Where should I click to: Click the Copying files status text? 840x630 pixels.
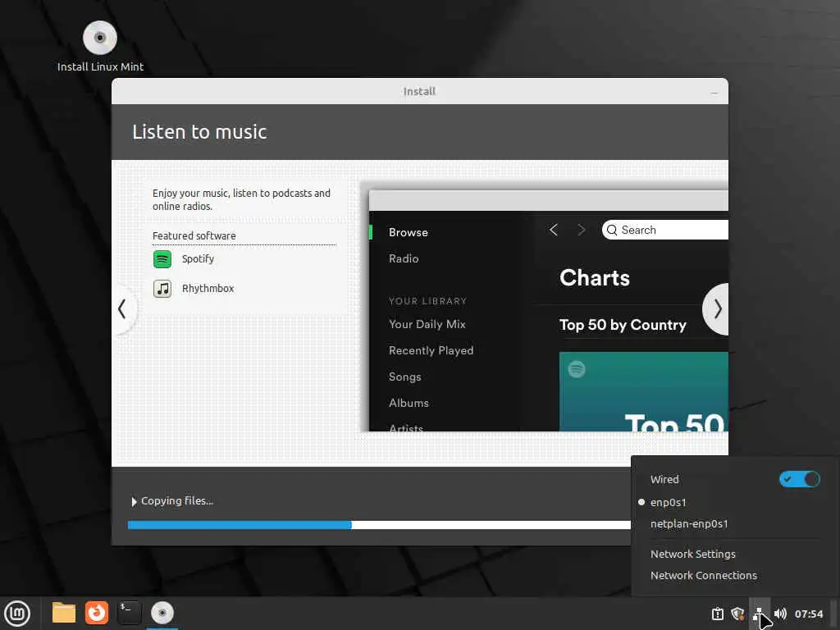[x=177, y=501]
